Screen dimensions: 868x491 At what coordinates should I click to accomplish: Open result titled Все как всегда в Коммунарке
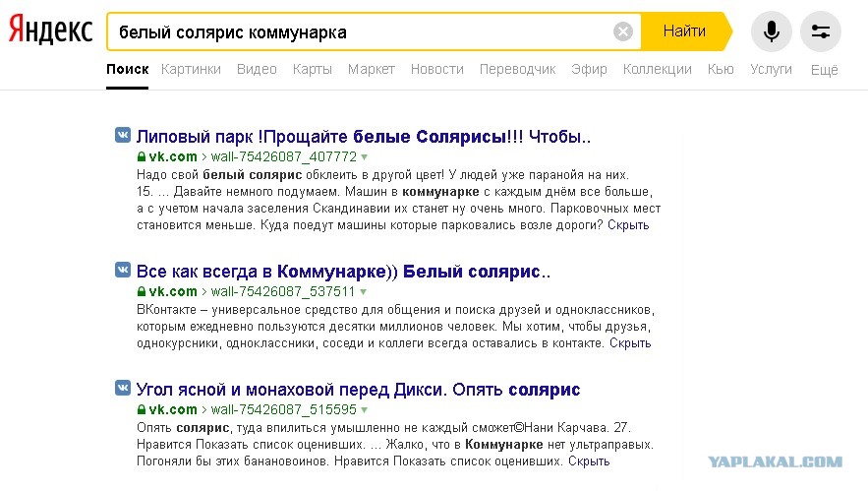(x=343, y=272)
